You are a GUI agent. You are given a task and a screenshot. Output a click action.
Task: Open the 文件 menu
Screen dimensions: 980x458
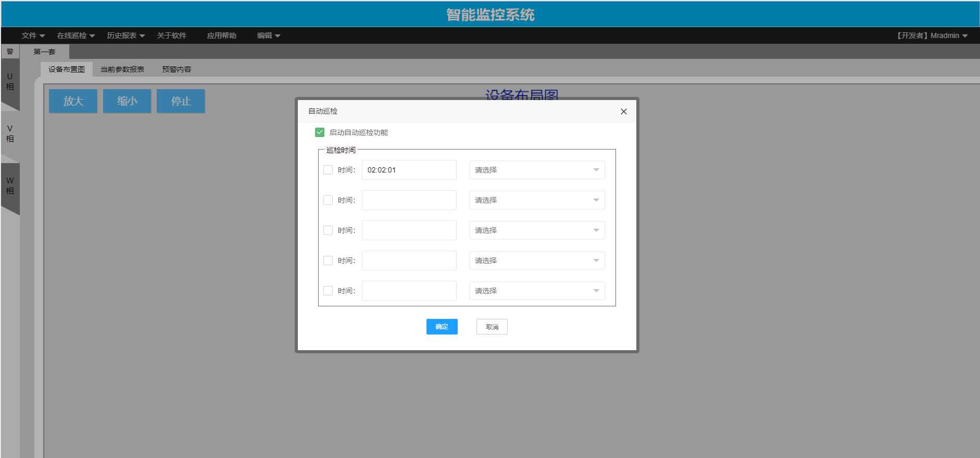[33, 35]
